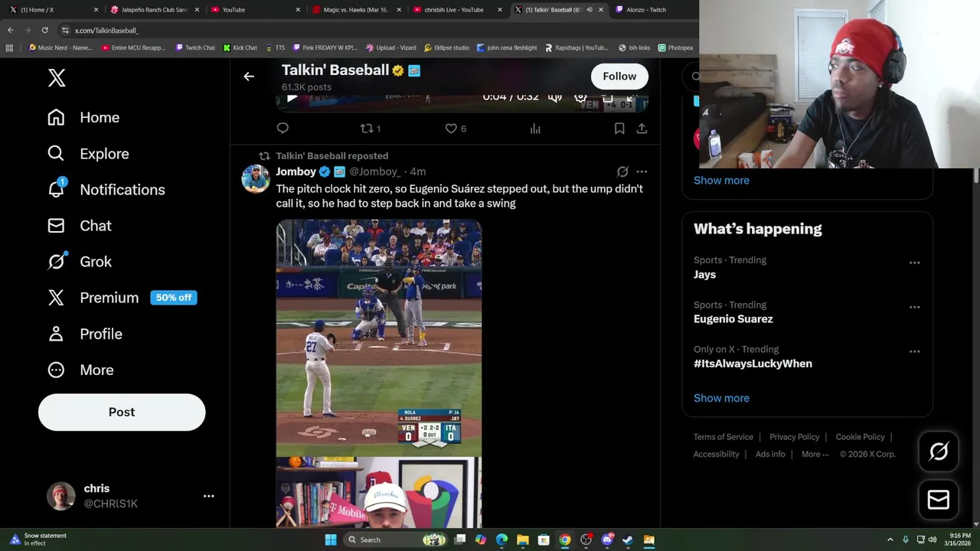Screen dimensions: 980x551
Task: Open Steam from the taskbar
Action: 628,540
